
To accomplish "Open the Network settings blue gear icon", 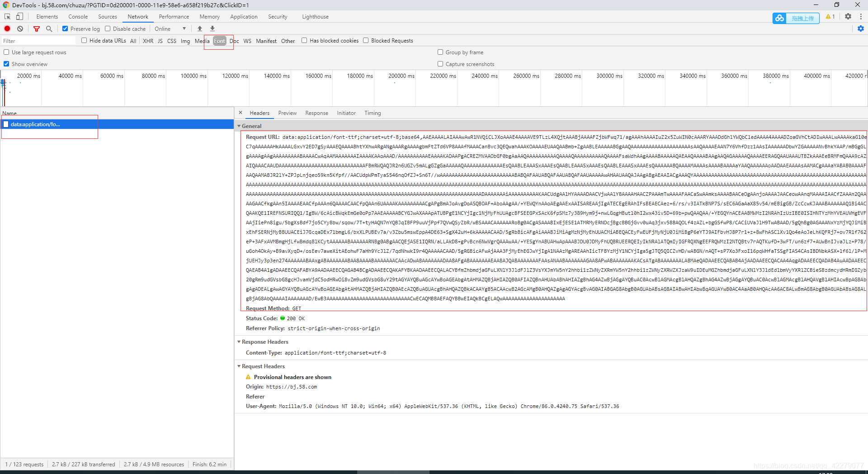I will pyautogui.click(x=861, y=28).
